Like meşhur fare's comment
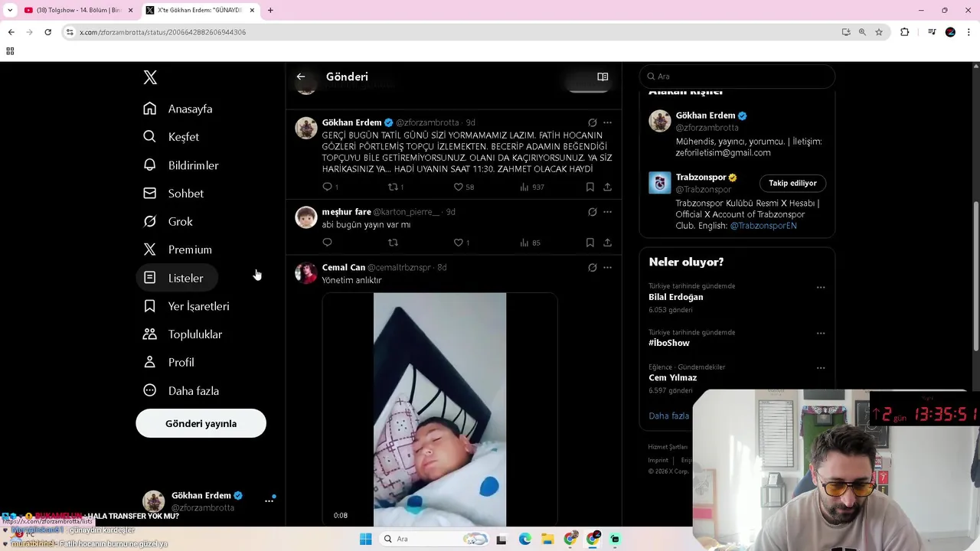The height and width of the screenshot is (551, 980). point(459,243)
